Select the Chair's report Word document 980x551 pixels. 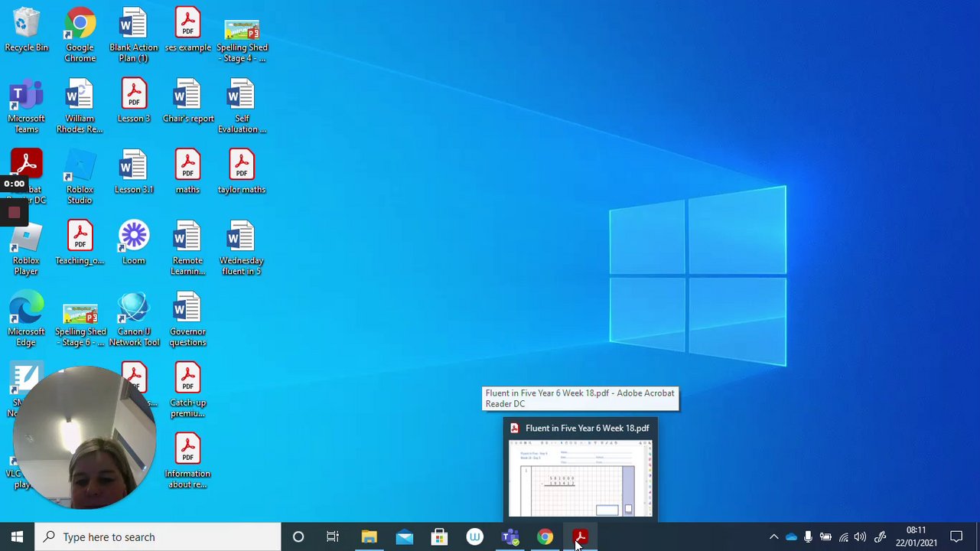pos(187,102)
